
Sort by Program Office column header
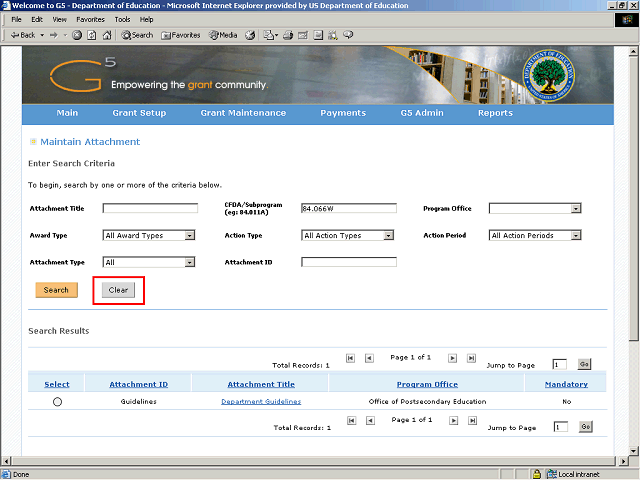[427, 384]
